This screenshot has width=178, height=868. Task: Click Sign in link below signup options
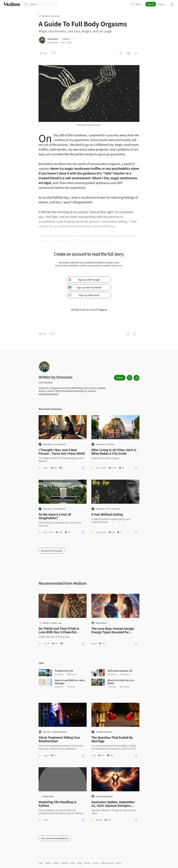103,310
